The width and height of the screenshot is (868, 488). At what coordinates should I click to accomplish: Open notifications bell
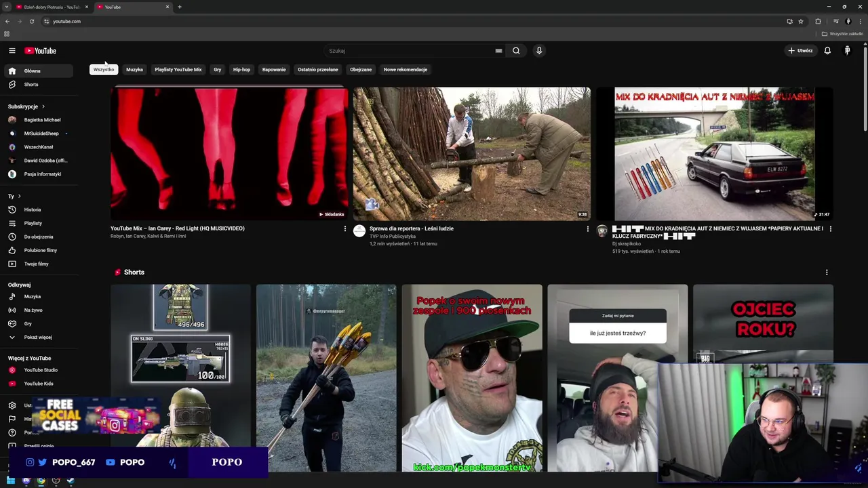pyautogui.click(x=827, y=51)
